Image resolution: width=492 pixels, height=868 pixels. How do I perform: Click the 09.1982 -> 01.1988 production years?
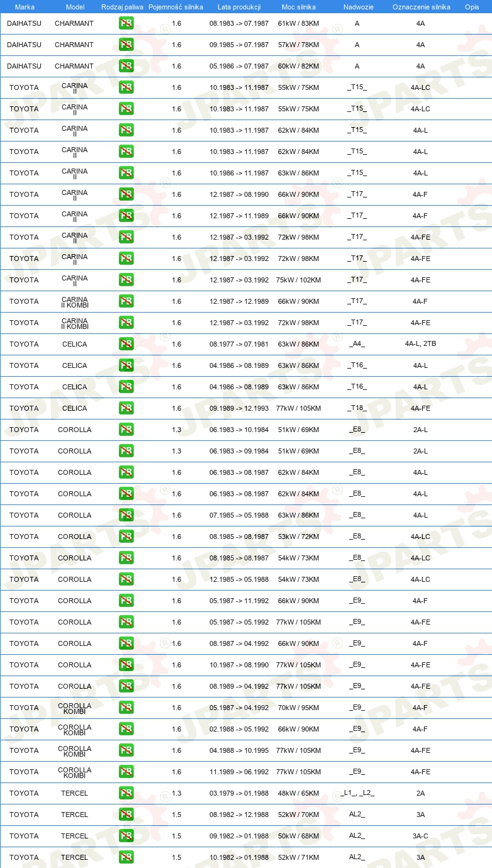(x=239, y=836)
